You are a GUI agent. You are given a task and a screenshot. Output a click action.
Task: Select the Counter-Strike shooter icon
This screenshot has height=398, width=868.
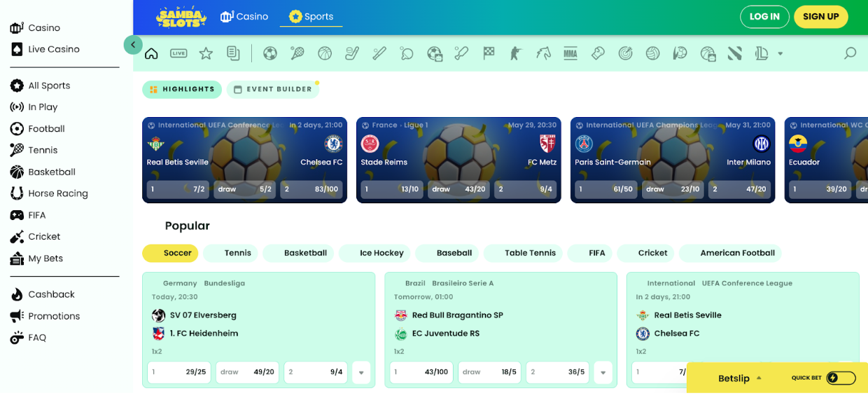(x=516, y=53)
